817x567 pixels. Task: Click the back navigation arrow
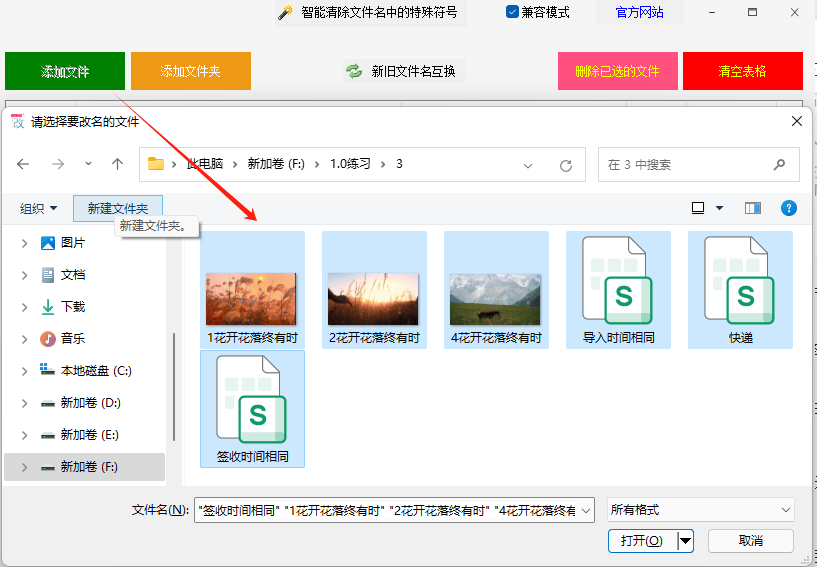[x=23, y=164]
